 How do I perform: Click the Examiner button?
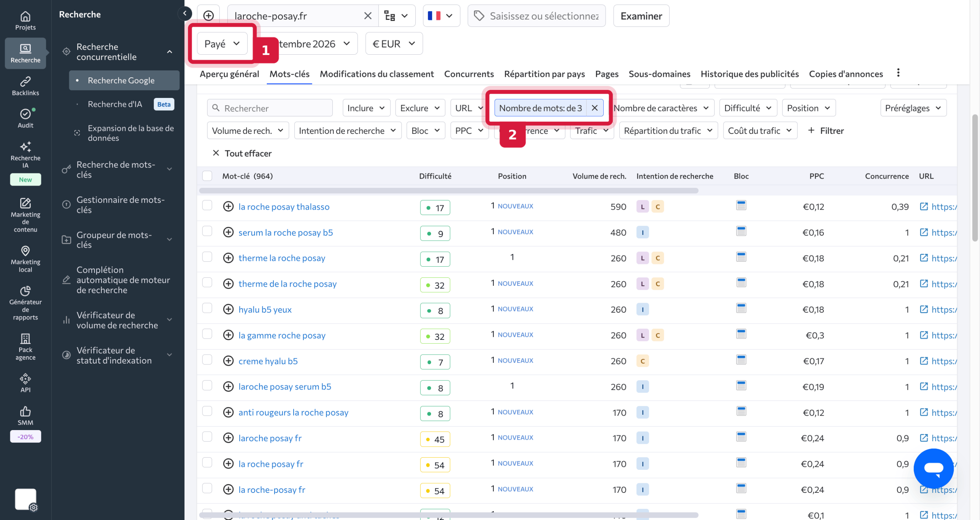pyautogui.click(x=641, y=16)
